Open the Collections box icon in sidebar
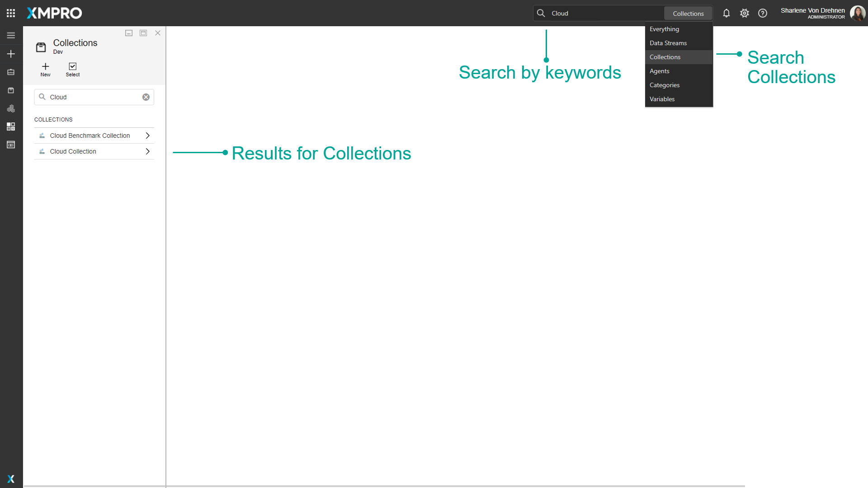868x488 pixels. (10, 90)
